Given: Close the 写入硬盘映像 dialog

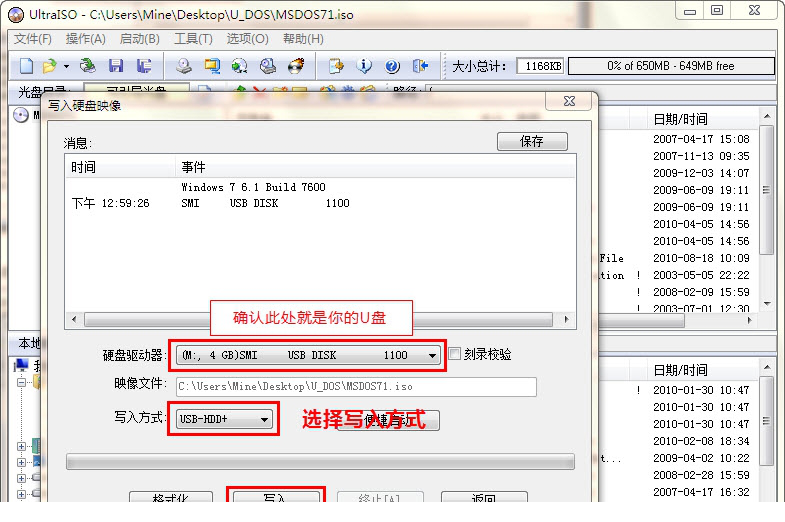Looking at the screenshot, I should pos(569,101).
